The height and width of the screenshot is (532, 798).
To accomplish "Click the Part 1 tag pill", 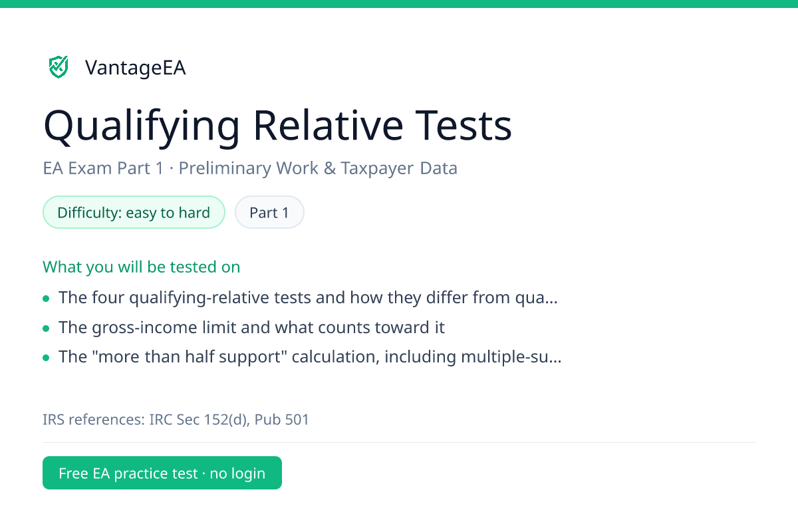I will pyautogui.click(x=269, y=213).
